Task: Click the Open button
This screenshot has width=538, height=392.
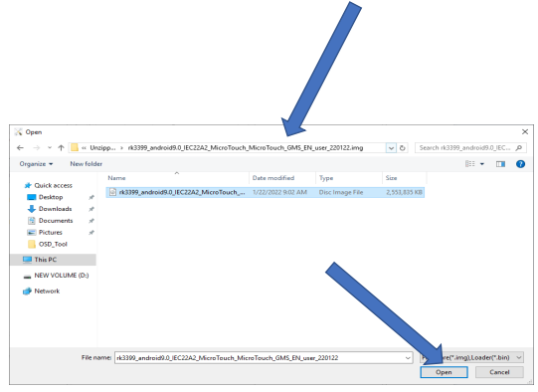Action: pyautogui.click(x=444, y=372)
